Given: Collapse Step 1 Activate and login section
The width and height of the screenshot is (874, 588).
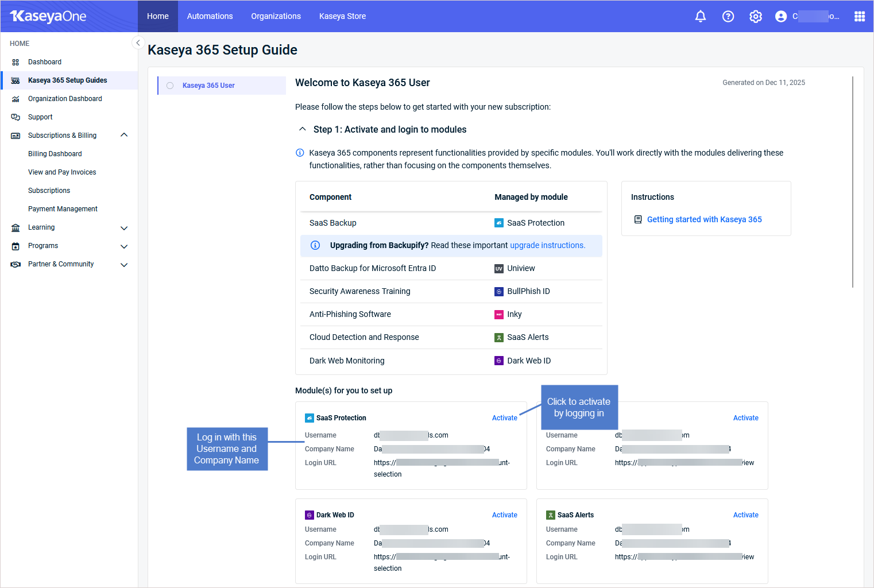Looking at the screenshot, I should [x=303, y=129].
